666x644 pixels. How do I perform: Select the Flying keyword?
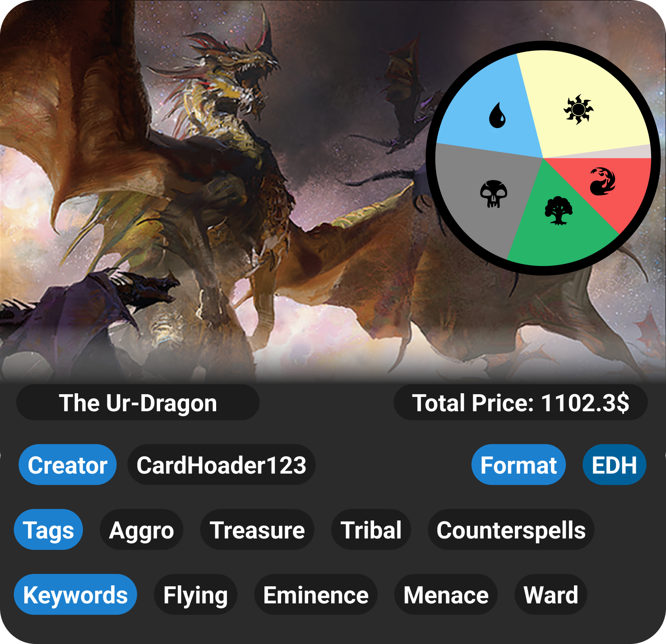point(196,595)
